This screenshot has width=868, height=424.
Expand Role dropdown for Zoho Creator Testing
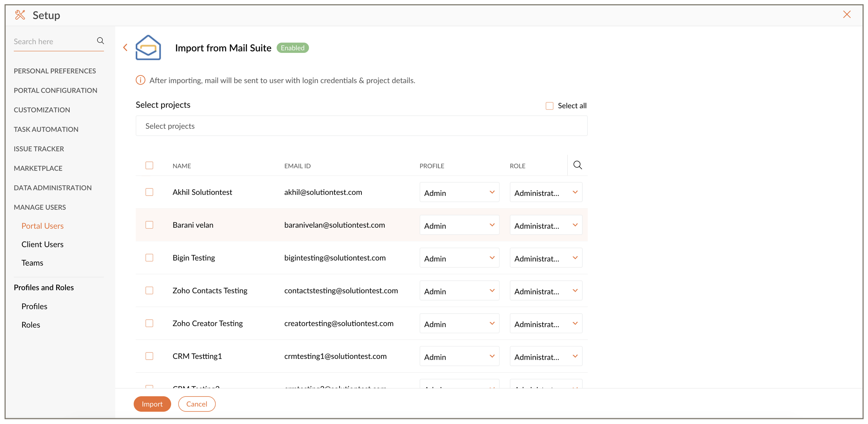[546, 324]
